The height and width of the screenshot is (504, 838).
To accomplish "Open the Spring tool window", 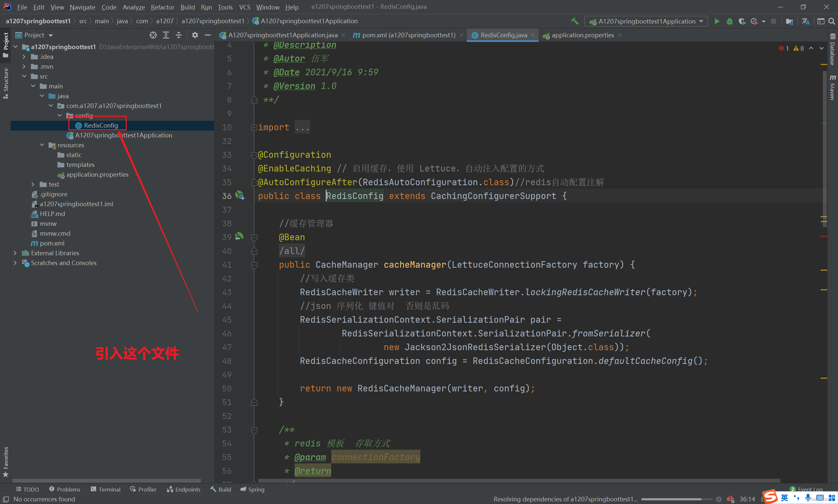I will click(252, 489).
